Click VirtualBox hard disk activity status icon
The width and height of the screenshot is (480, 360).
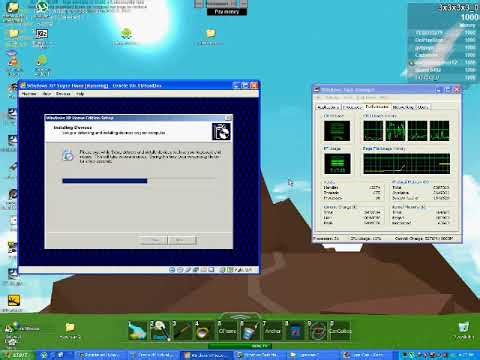click(172, 270)
